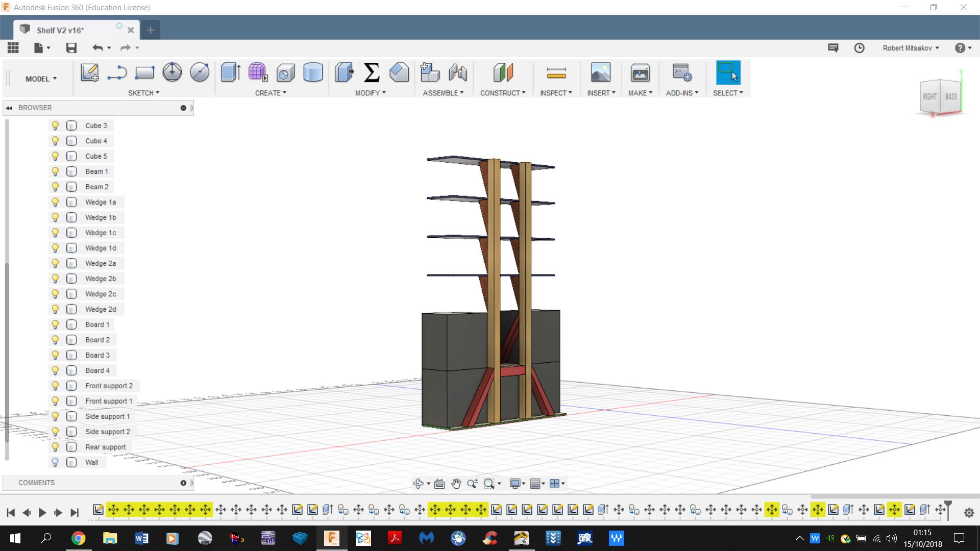Choose the Joint assemble tool
980x551 pixels.
click(458, 72)
